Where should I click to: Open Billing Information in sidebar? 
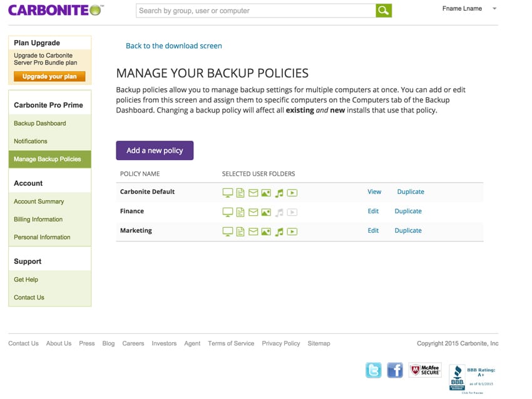[38, 220]
